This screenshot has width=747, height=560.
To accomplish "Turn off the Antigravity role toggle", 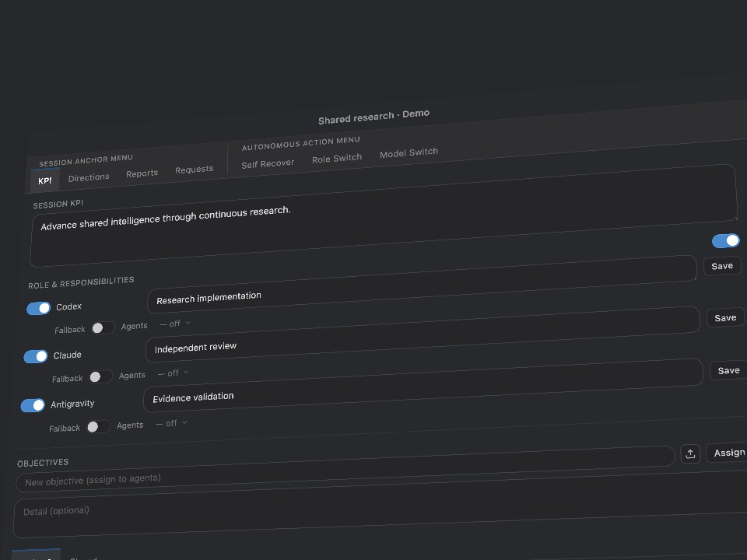I will (x=33, y=405).
